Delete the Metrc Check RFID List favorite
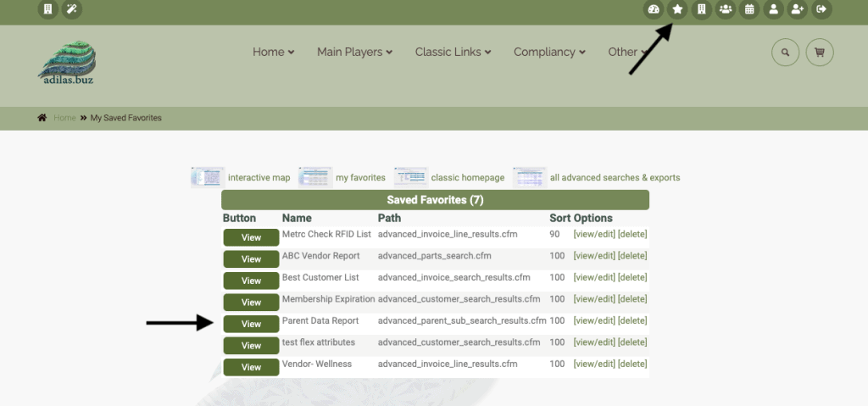The height and width of the screenshot is (406, 868). point(632,234)
